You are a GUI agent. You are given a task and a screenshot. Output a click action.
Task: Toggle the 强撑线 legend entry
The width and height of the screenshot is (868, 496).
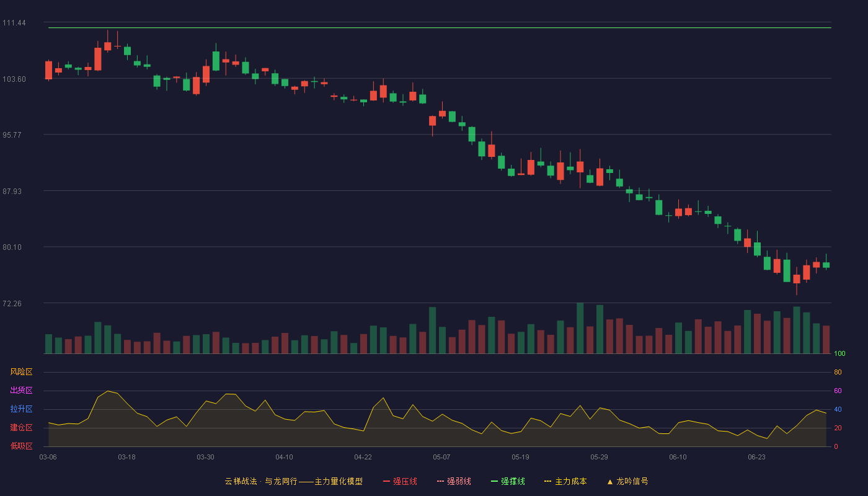[508, 481]
